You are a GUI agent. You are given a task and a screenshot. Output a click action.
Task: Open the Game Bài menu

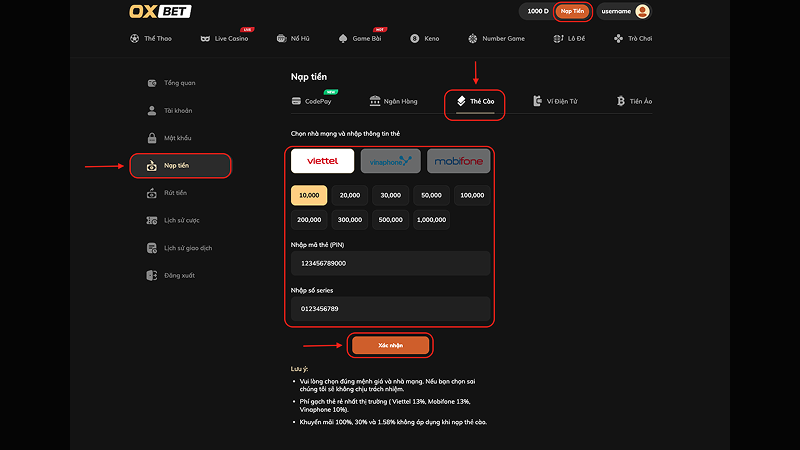click(x=360, y=38)
